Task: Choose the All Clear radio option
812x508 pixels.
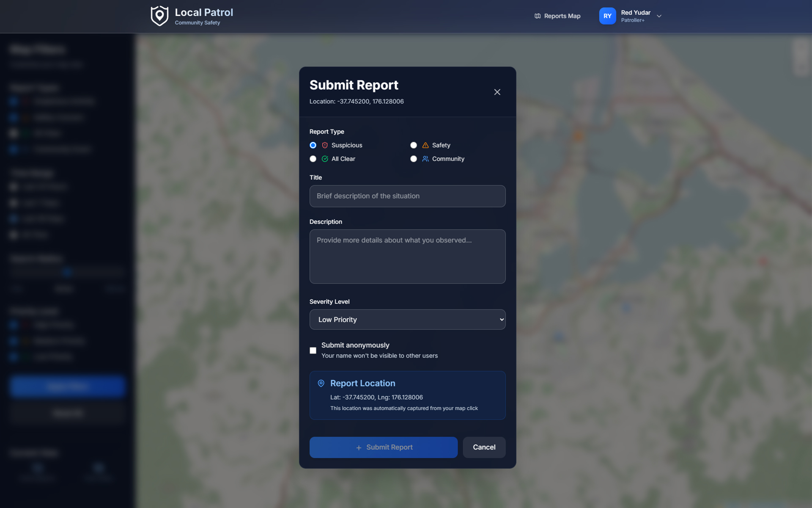Action: click(313, 159)
